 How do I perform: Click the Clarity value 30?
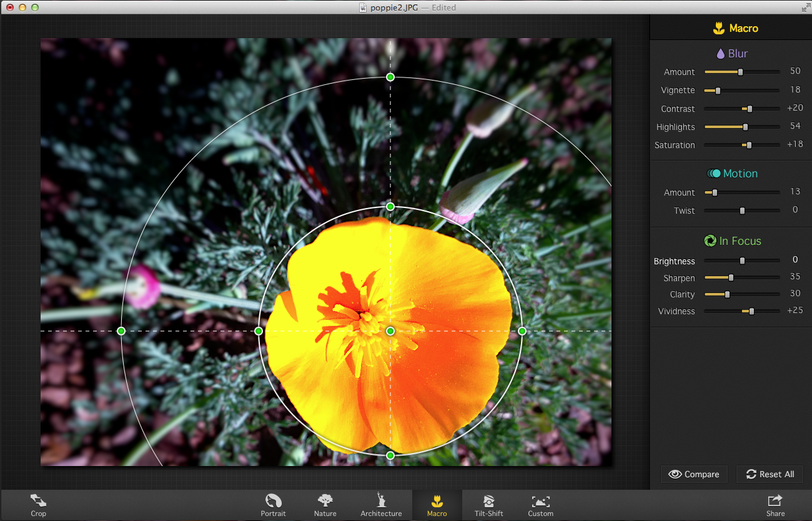pos(795,294)
